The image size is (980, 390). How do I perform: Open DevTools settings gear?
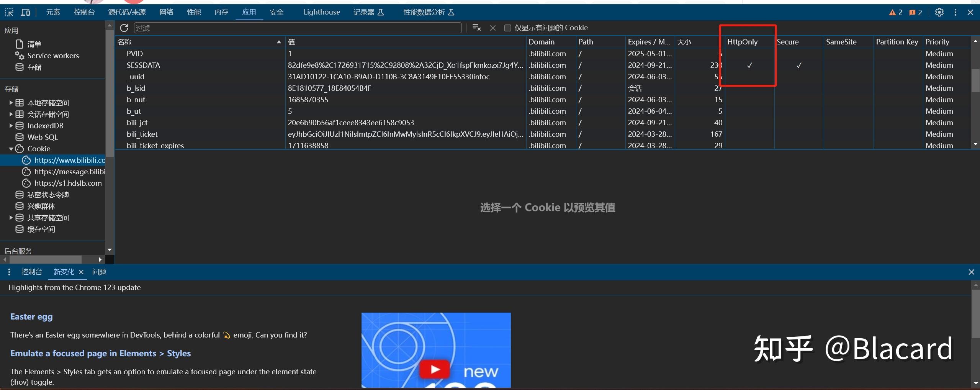[x=939, y=12]
